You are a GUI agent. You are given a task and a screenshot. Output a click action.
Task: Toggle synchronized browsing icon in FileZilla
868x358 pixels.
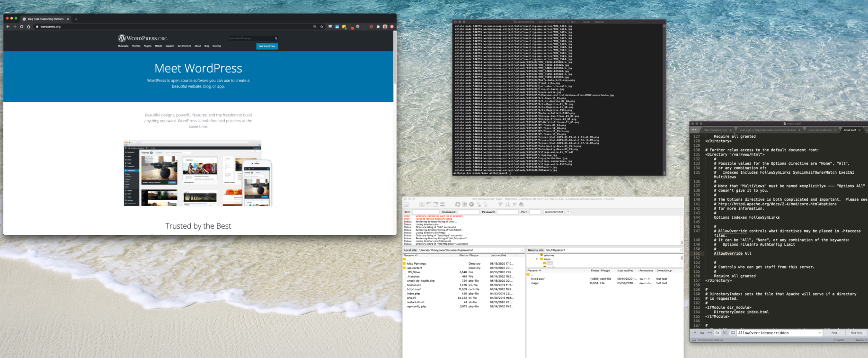[514, 204]
